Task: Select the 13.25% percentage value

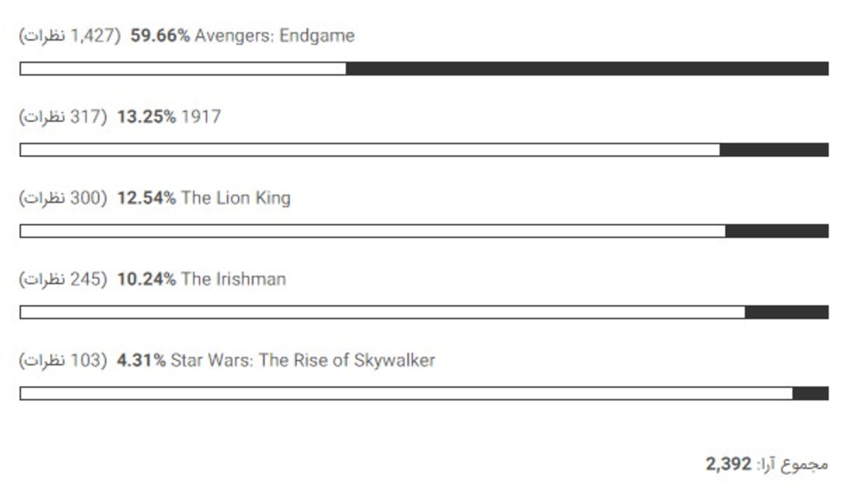Action: 146,117
